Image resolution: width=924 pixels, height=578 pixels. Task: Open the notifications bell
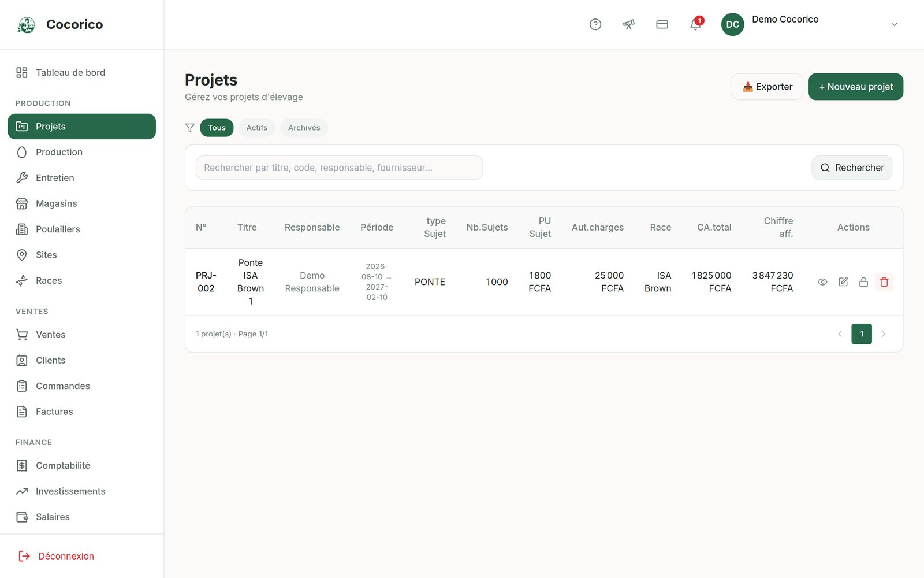pyautogui.click(x=696, y=24)
